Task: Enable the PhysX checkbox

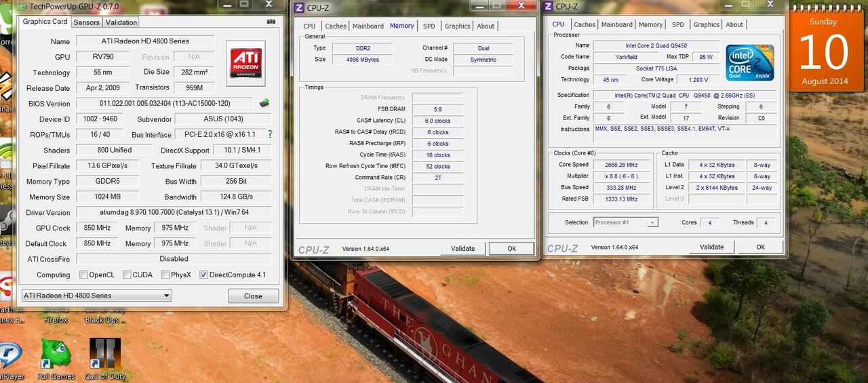Action: point(165,275)
